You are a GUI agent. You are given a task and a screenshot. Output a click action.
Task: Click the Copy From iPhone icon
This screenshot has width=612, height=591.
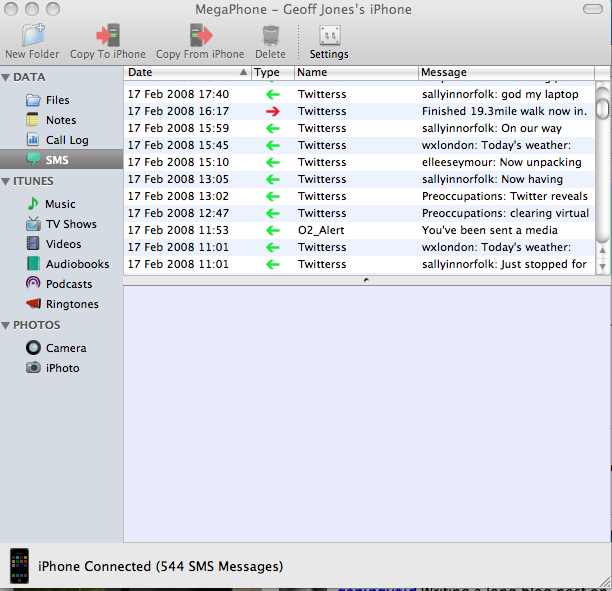pyautogui.click(x=201, y=35)
